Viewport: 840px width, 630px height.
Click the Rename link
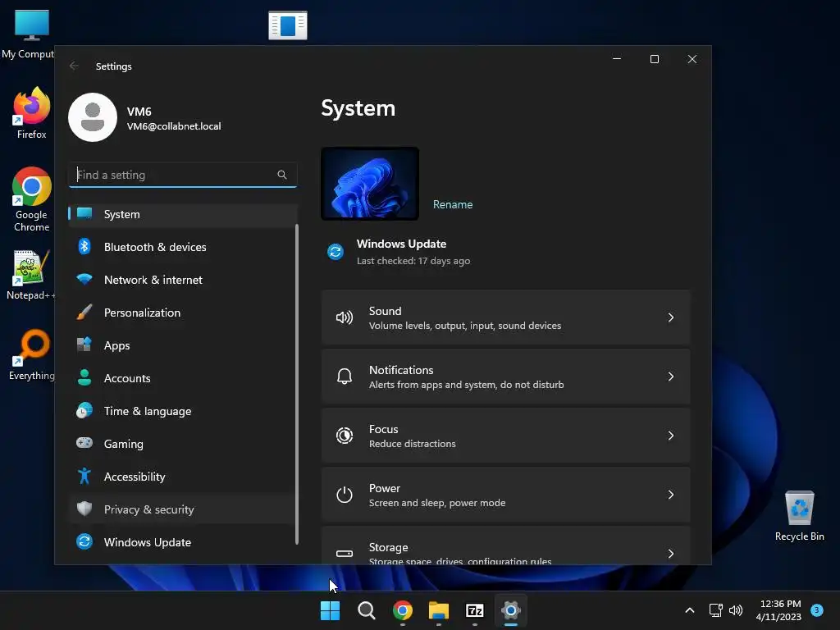pos(453,204)
